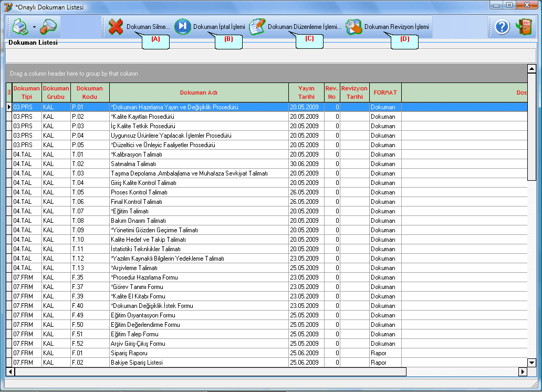Select row Dokuman Hazırlama Yayın ve Değişiklik Prosedürü
Viewport: 542px width, 392px height.
(x=266, y=107)
